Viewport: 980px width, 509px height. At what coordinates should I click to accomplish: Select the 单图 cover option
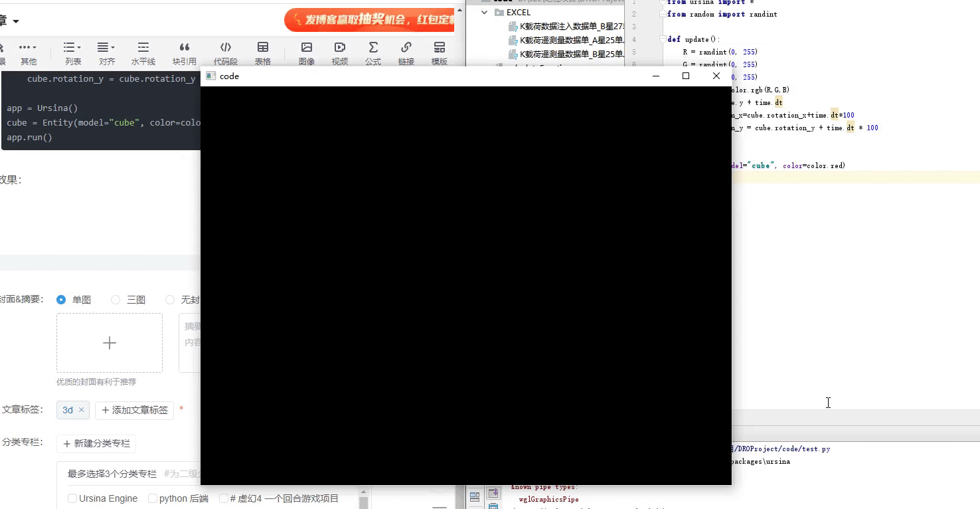pyautogui.click(x=60, y=300)
